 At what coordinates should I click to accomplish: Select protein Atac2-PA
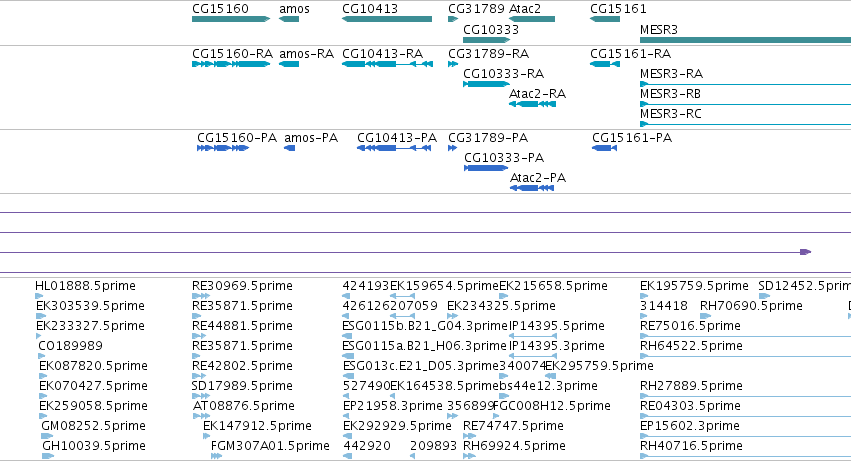(x=538, y=178)
